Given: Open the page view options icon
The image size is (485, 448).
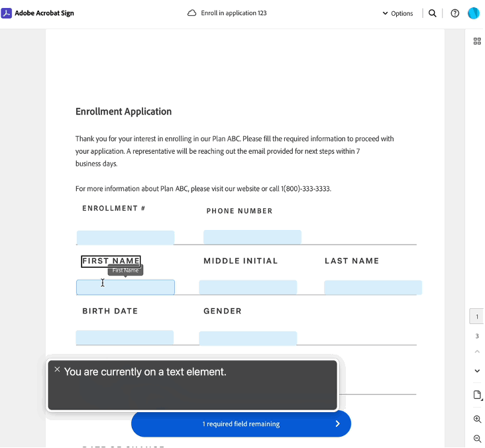Looking at the screenshot, I should tap(477, 396).
